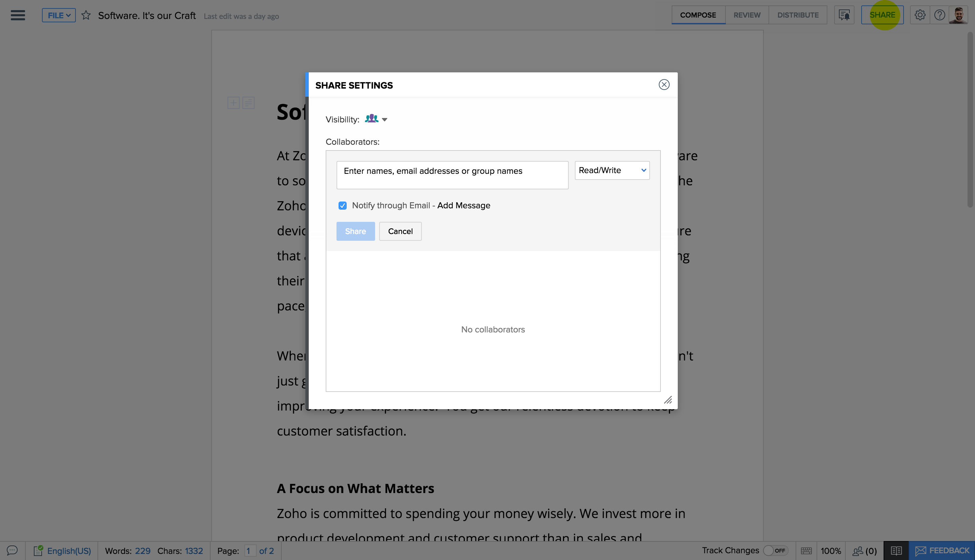Image resolution: width=975 pixels, height=560 pixels.
Task: Click the help question mark icon
Action: [939, 15]
